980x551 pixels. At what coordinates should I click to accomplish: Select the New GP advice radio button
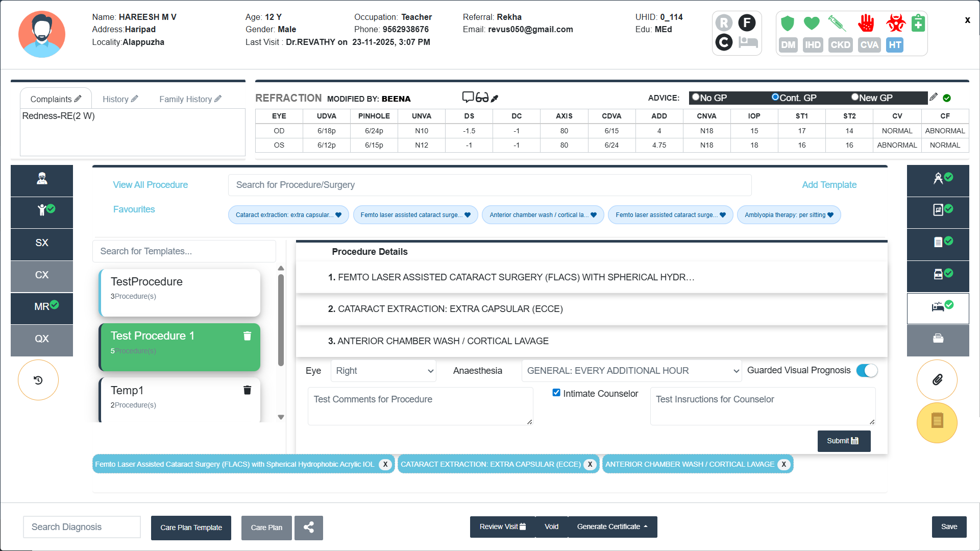tap(855, 97)
